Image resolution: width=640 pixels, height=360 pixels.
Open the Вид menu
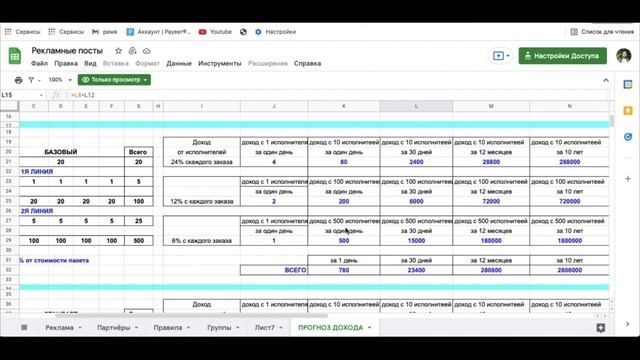point(90,63)
